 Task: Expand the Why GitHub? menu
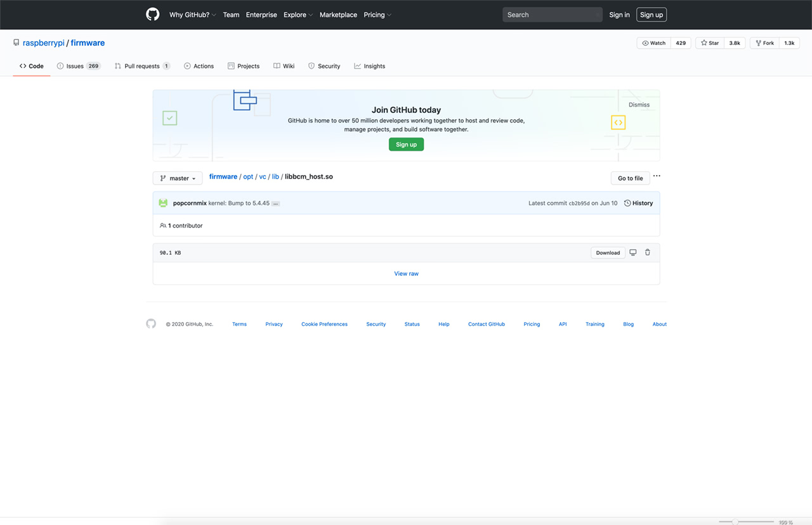click(193, 15)
